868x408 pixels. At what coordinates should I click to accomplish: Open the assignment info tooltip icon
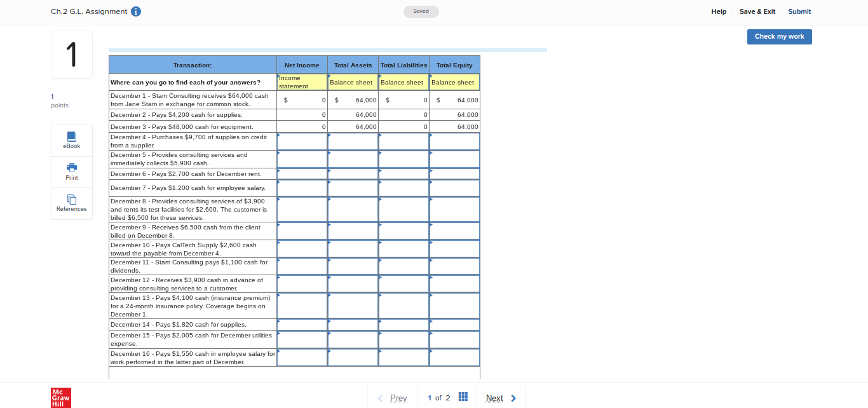pyautogui.click(x=135, y=11)
